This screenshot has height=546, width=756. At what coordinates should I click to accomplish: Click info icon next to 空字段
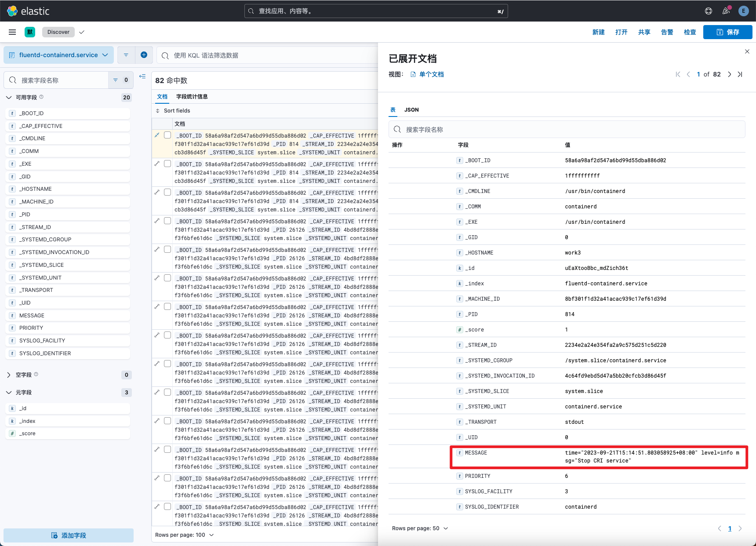[36, 375]
